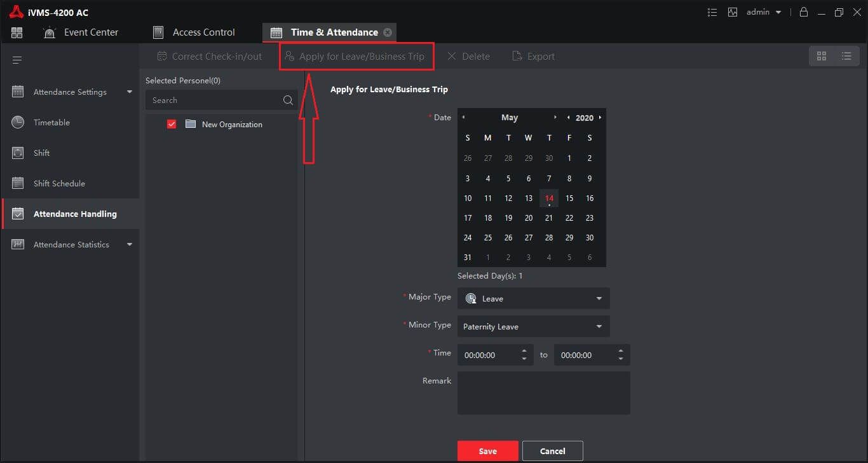Click the Shift icon in sidebar

click(x=18, y=153)
